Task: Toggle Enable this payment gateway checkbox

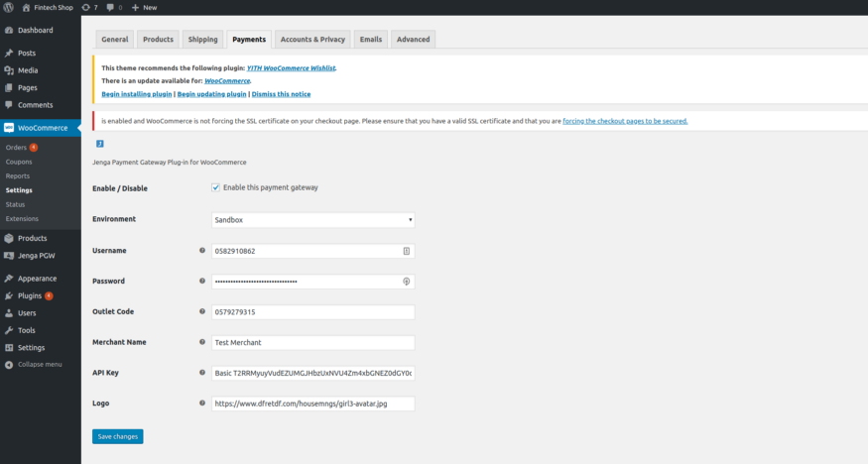Action: point(216,187)
